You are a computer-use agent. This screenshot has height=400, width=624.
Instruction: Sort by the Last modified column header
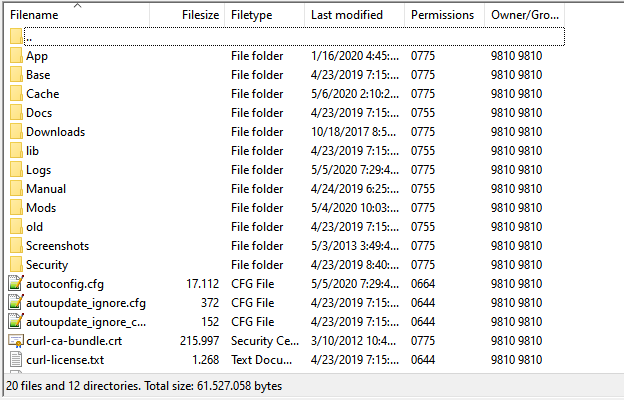coord(346,15)
